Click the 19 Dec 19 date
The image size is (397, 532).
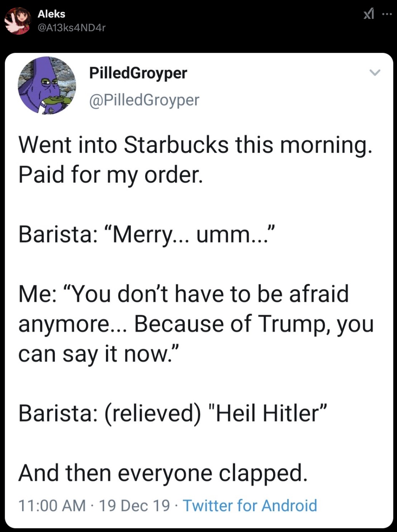(x=134, y=505)
